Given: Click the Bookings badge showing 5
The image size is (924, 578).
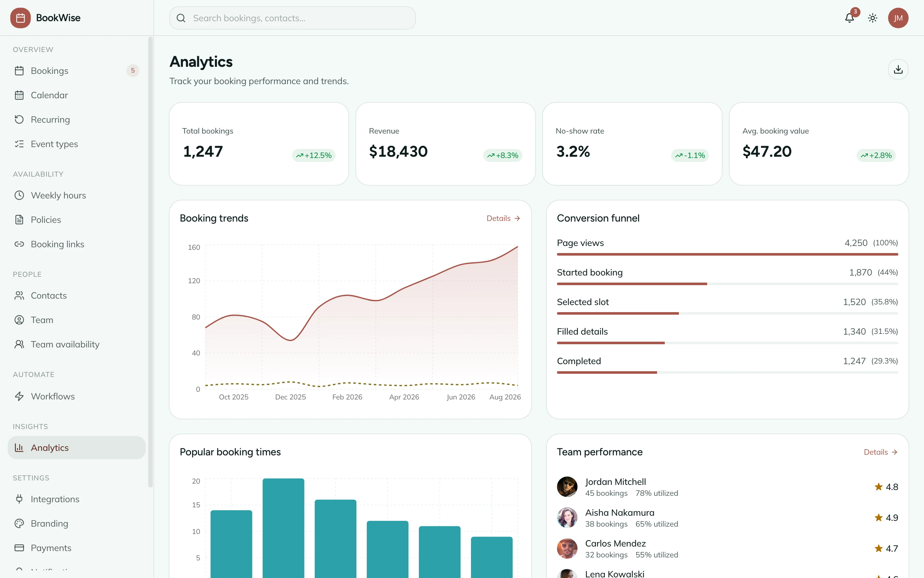Looking at the screenshot, I should coord(133,70).
